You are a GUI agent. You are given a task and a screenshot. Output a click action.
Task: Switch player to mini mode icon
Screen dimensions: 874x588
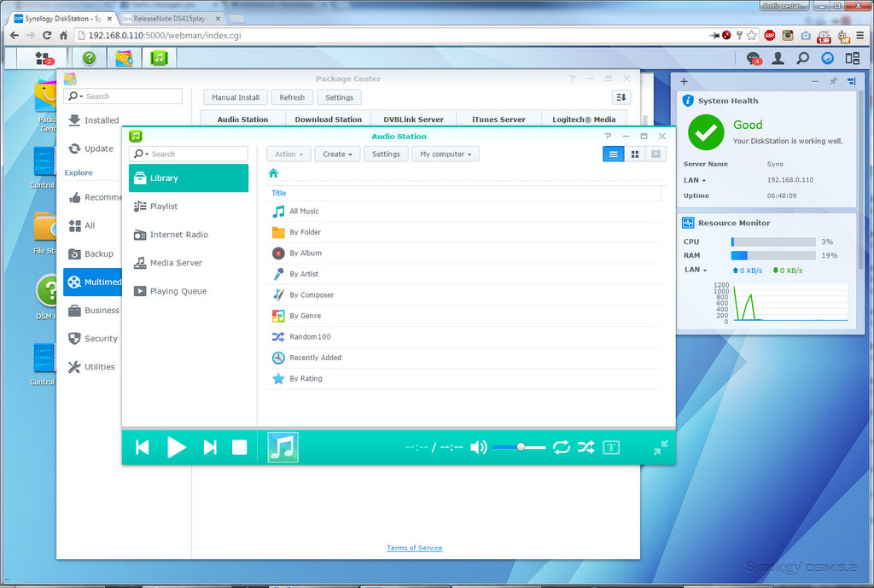point(661,447)
